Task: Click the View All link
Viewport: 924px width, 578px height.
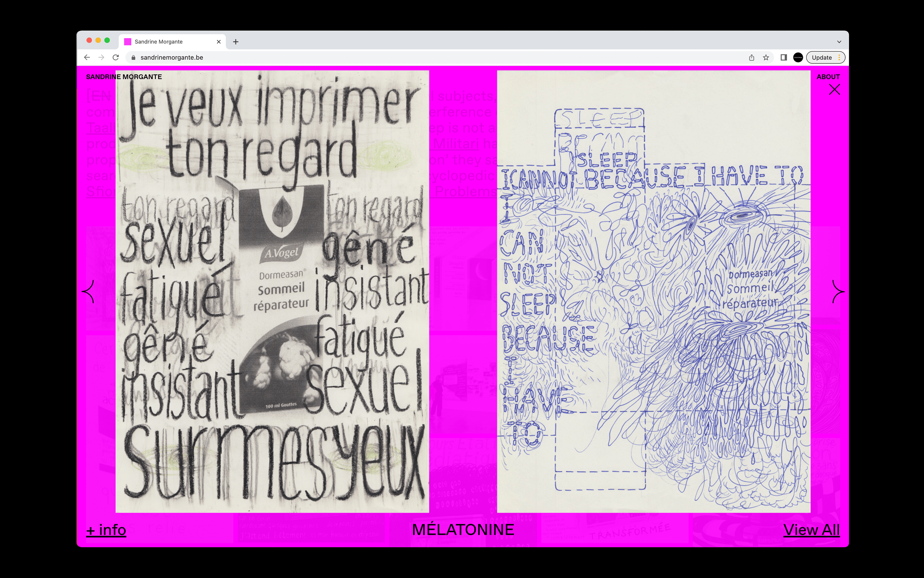Action: tap(811, 530)
